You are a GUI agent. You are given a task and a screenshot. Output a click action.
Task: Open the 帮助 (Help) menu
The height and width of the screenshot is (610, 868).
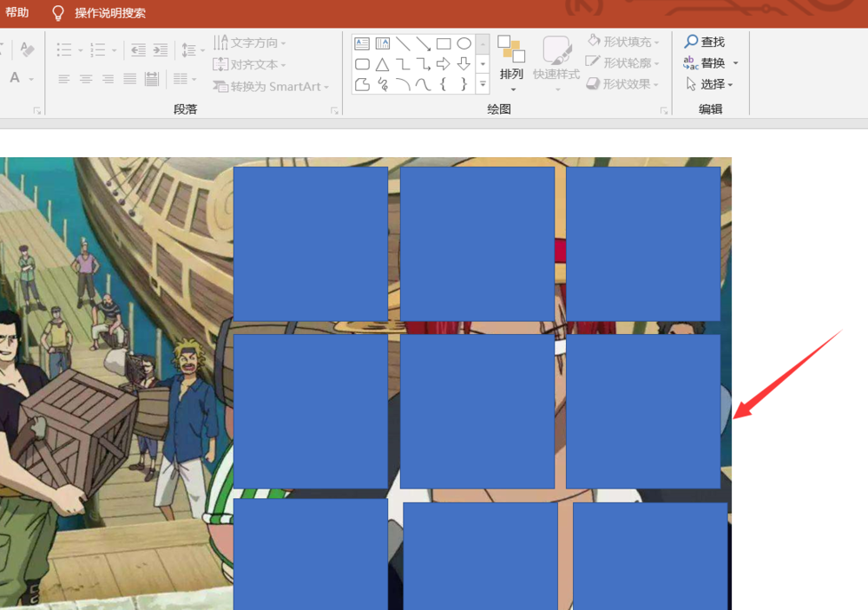point(17,12)
